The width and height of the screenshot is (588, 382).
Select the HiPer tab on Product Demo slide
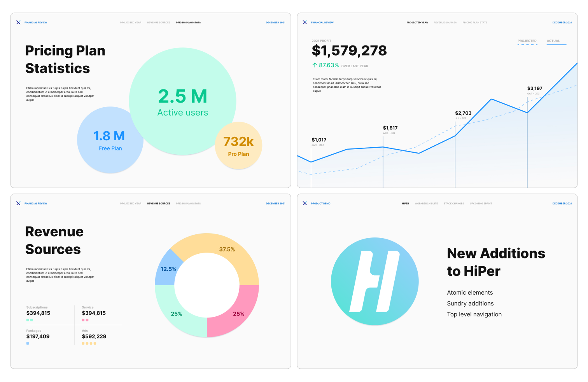pyautogui.click(x=406, y=204)
